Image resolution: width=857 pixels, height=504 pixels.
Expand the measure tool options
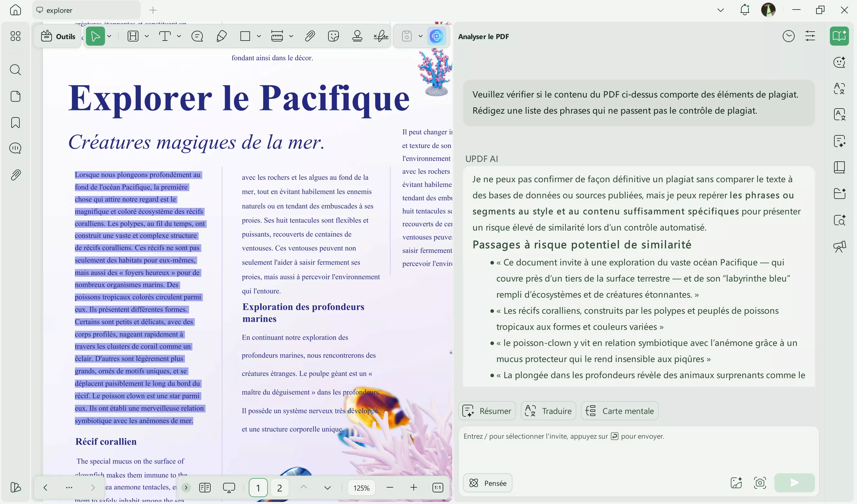pos(291,36)
